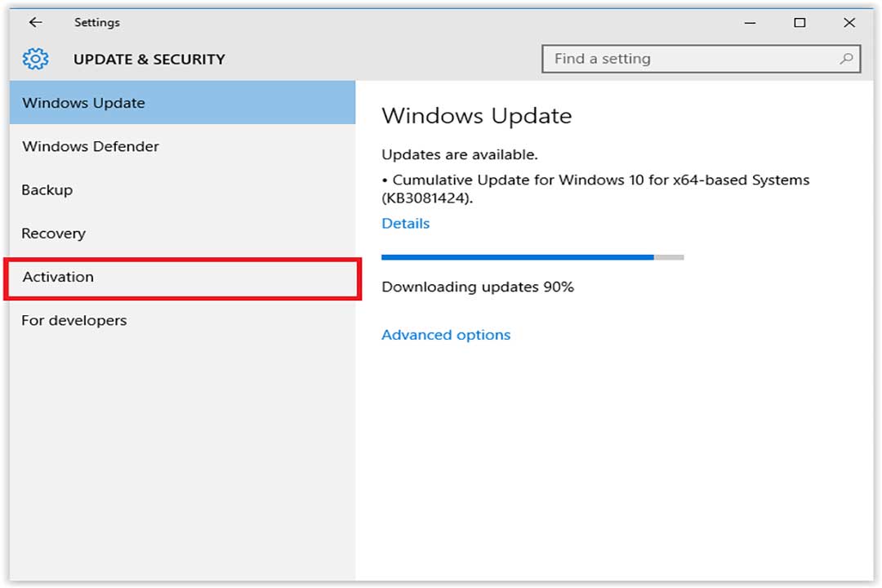Open the Activation section
Viewport: 882px width, 588px height.
tap(182, 278)
